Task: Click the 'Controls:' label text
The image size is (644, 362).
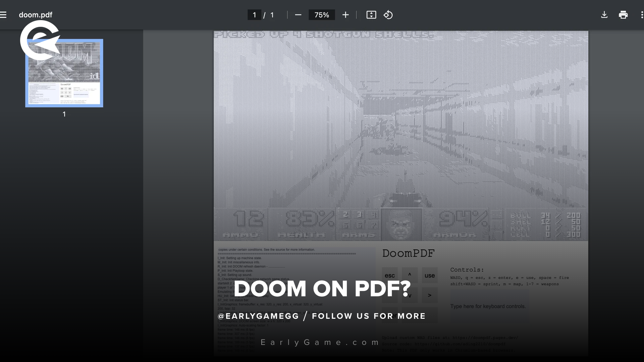Action: pyautogui.click(x=467, y=270)
